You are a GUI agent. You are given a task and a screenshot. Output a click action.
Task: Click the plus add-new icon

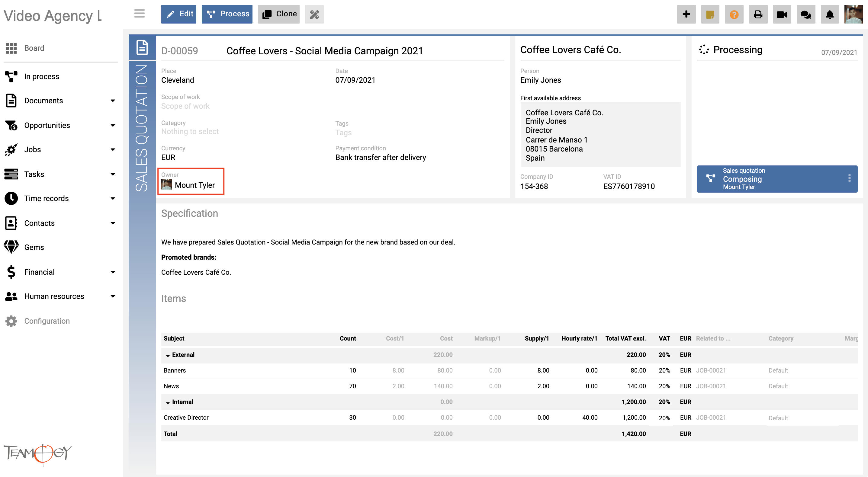pyautogui.click(x=686, y=14)
